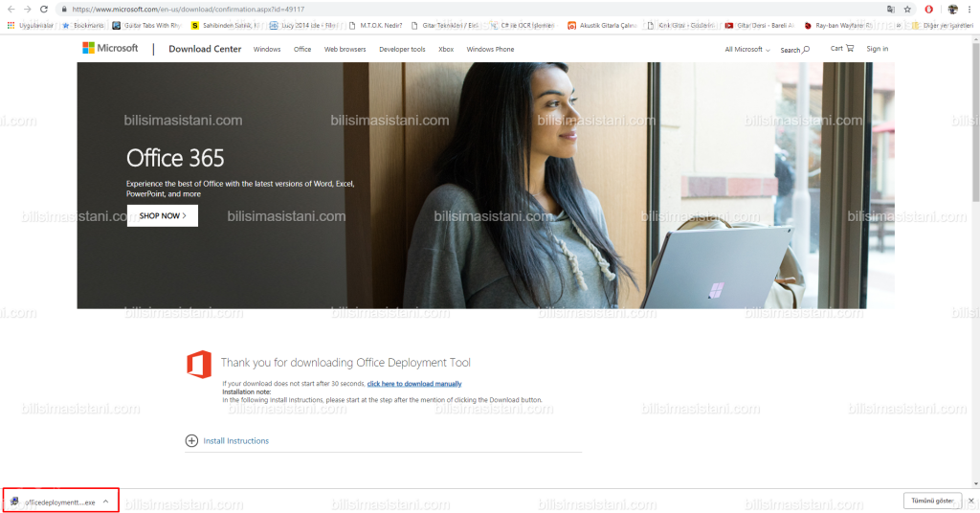Select Windows in the navigation menu

(267, 50)
